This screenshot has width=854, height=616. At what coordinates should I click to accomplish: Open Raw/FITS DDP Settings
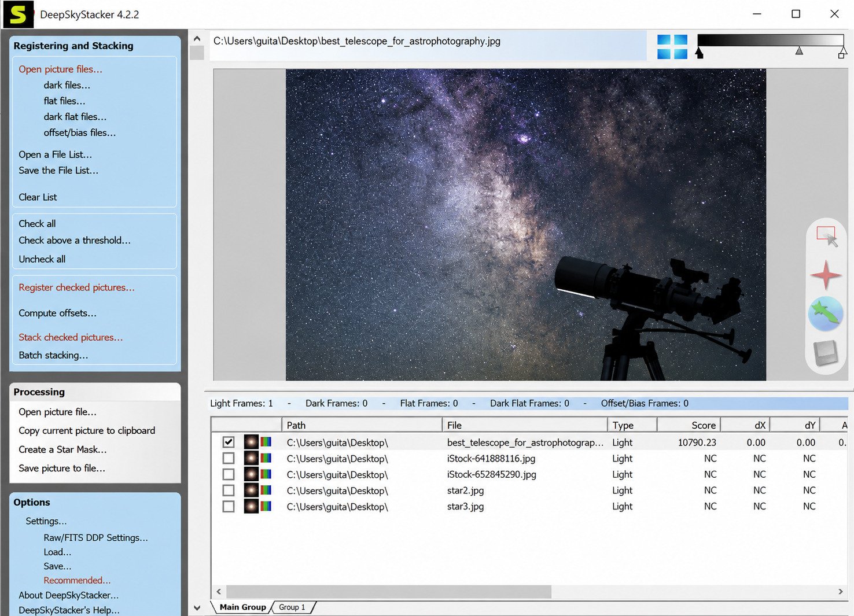(95, 537)
